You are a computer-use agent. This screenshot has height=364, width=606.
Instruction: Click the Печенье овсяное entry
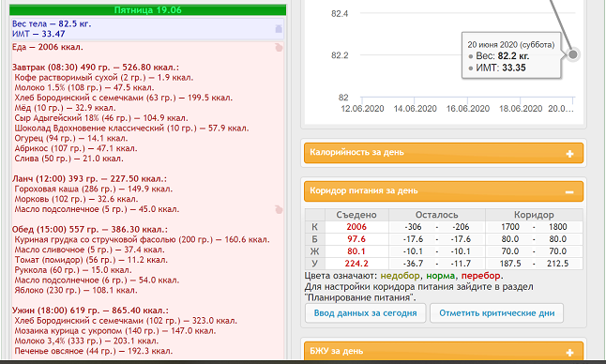94,351
